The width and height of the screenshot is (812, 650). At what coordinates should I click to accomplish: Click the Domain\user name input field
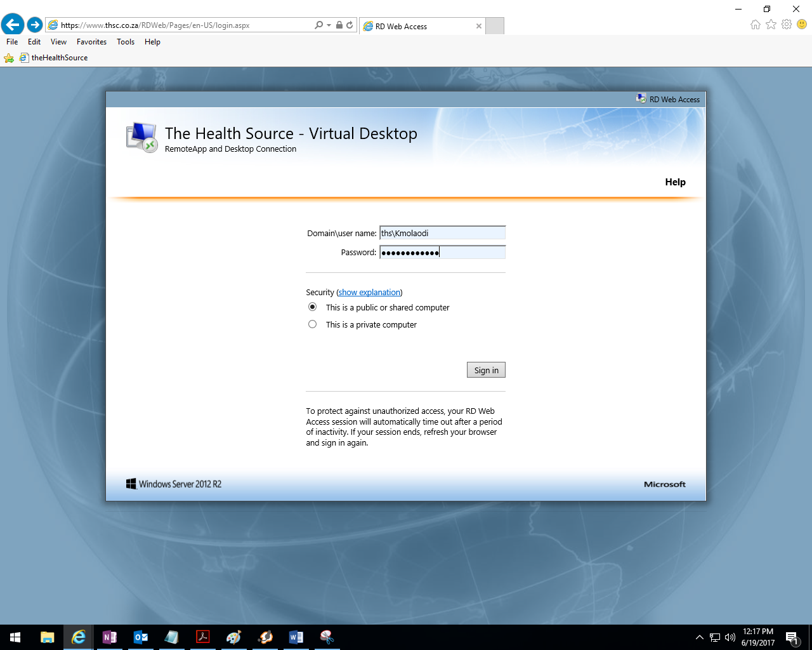tap(443, 233)
